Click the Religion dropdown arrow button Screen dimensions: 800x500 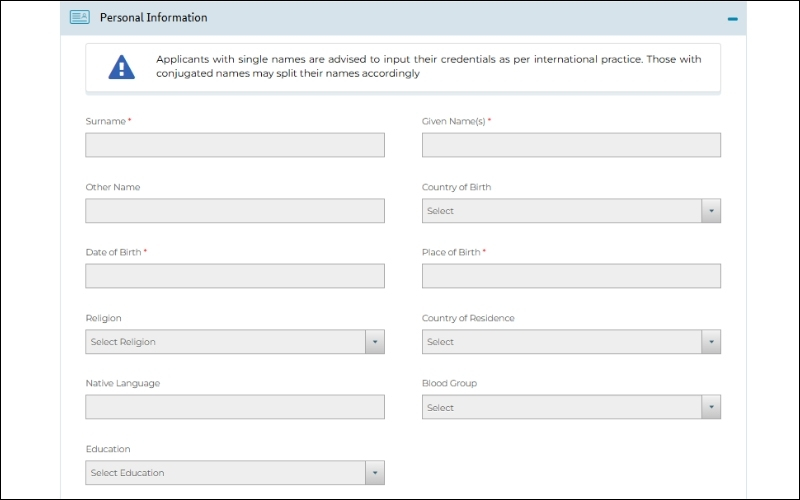(375, 342)
